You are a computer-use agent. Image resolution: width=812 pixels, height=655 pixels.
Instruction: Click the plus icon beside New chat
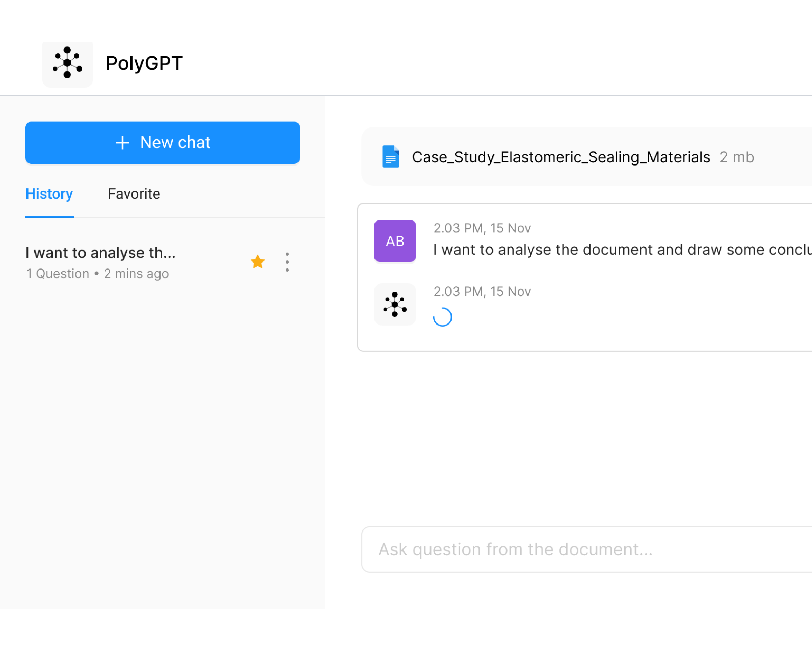(x=123, y=143)
